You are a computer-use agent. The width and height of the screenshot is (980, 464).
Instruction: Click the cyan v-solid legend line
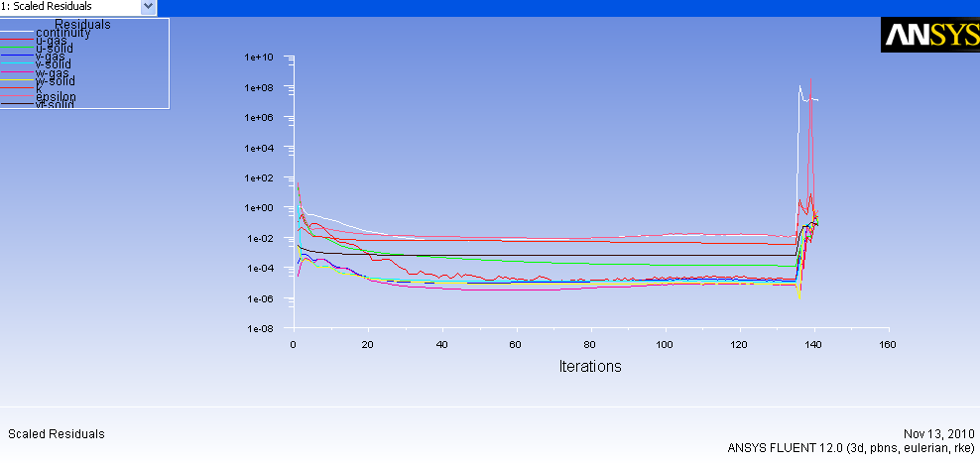pos(17,62)
